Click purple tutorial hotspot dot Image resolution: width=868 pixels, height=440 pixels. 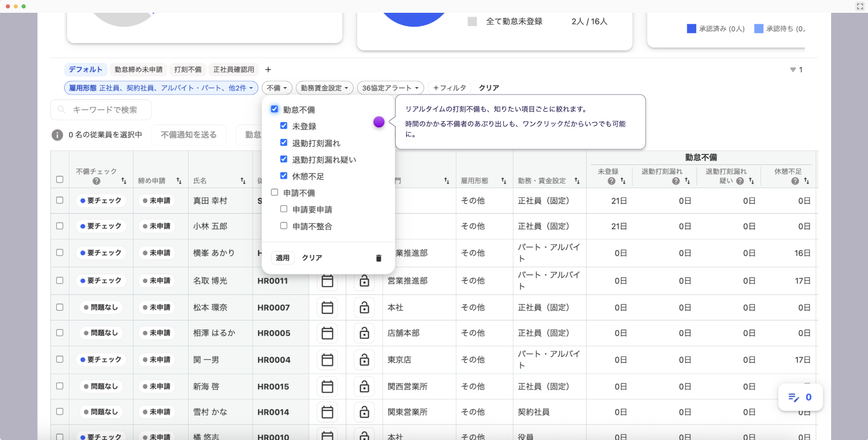point(379,122)
